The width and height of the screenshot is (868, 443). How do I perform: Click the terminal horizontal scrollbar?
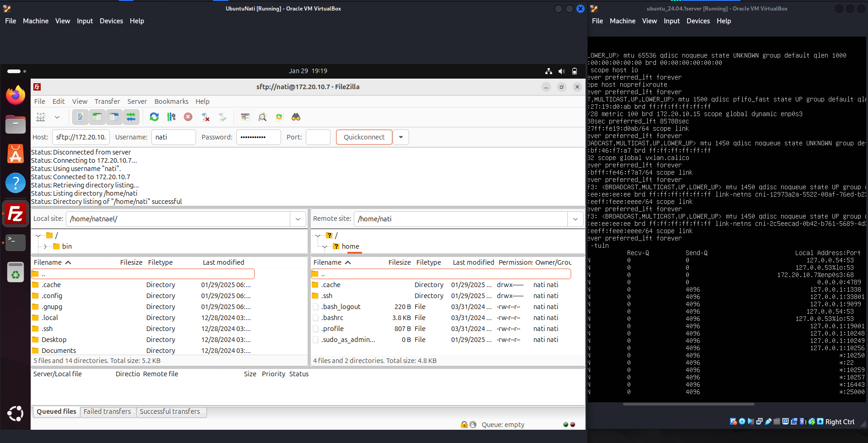[x=688, y=404]
